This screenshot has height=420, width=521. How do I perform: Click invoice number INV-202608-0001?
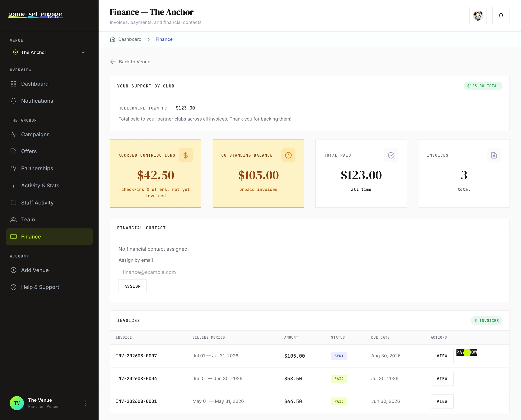point(136,401)
